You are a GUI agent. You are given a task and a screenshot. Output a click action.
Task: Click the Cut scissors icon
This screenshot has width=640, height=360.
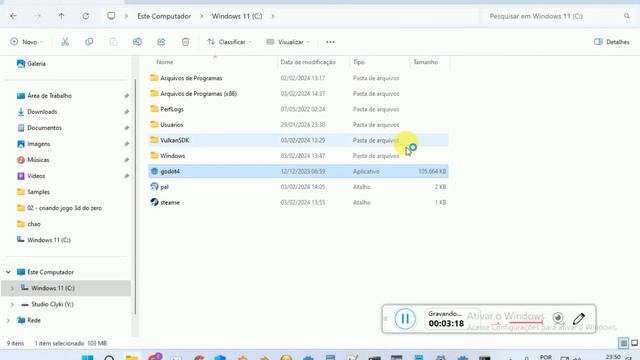[x=65, y=42]
